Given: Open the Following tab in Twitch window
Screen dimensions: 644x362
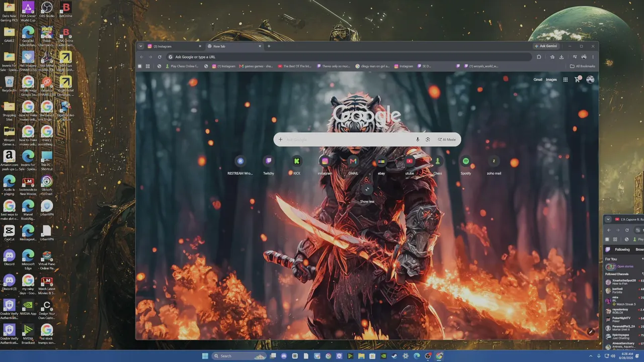Looking at the screenshot, I should coord(622,249).
